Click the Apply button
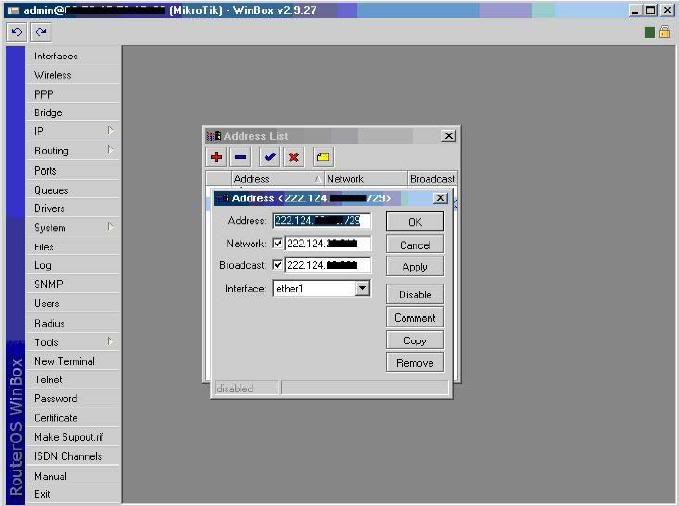 pos(415,266)
